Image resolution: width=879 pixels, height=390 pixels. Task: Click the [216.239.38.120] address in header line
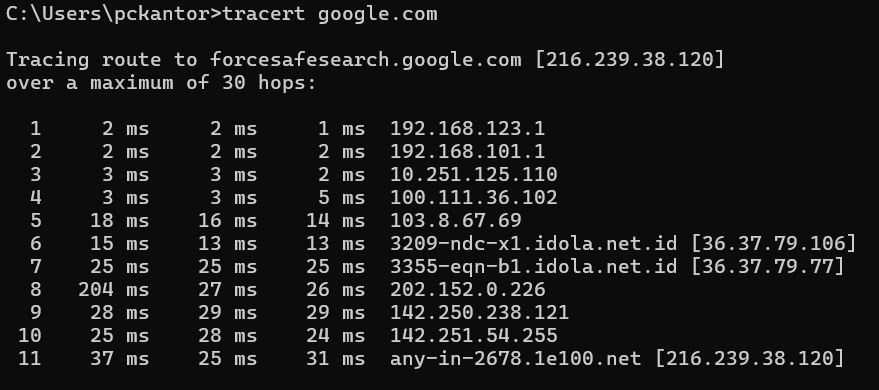630,59
